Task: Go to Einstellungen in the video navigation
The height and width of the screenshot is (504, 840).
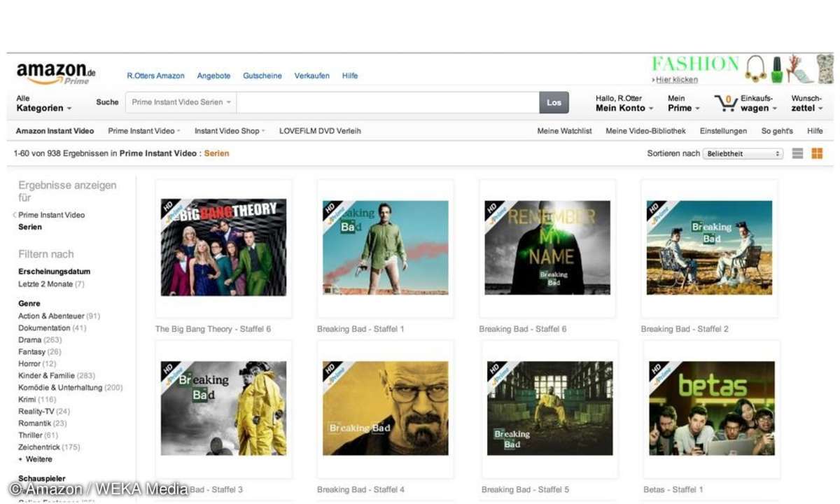Action: [723, 131]
